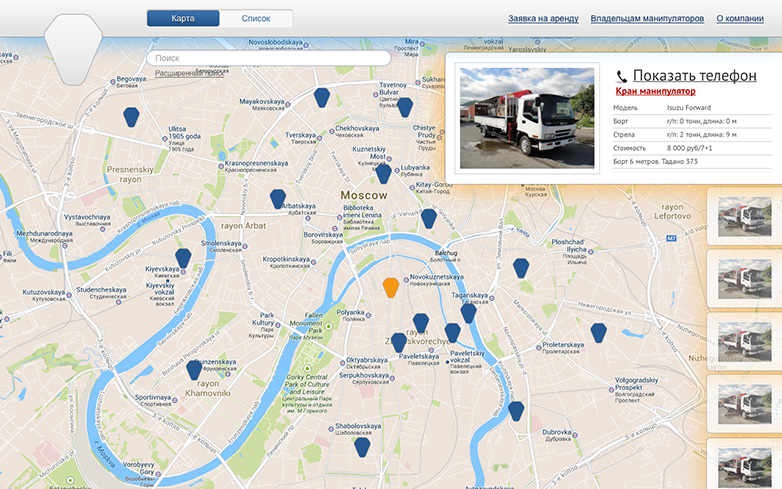Click the site logo badge
The height and width of the screenshot is (489, 782).
(x=73, y=49)
